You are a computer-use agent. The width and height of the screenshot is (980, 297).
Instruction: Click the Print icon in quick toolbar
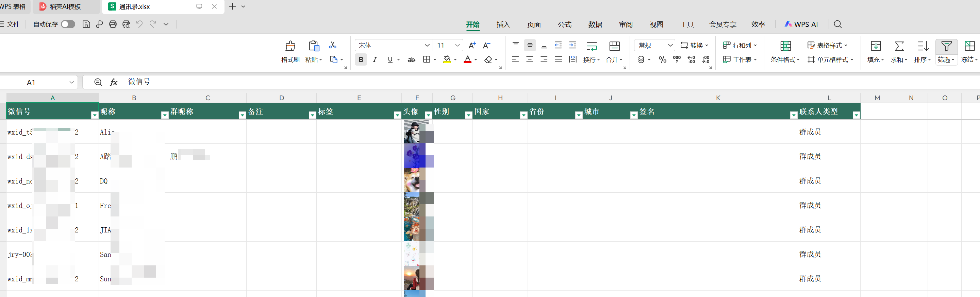click(x=113, y=24)
